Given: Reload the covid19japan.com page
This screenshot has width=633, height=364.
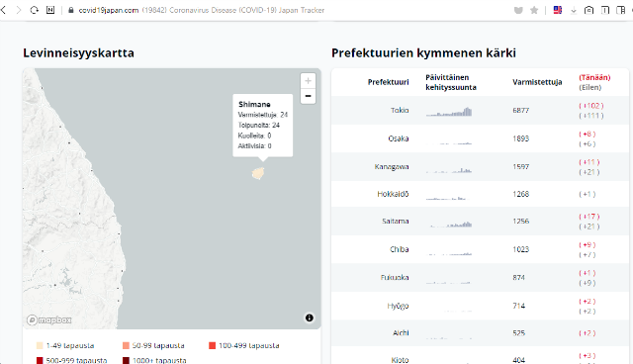Looking at the screenshot, I should click(x=35, y=10).
